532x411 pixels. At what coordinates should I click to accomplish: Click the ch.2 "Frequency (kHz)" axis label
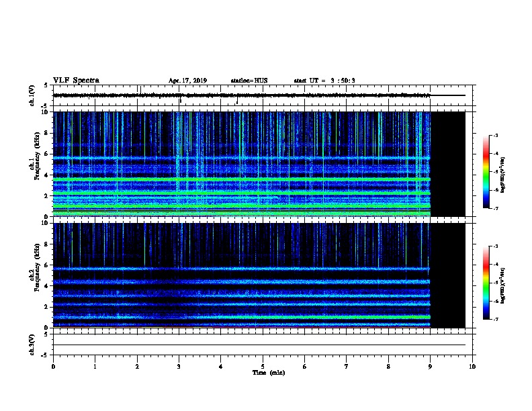(x=37, y=267)
